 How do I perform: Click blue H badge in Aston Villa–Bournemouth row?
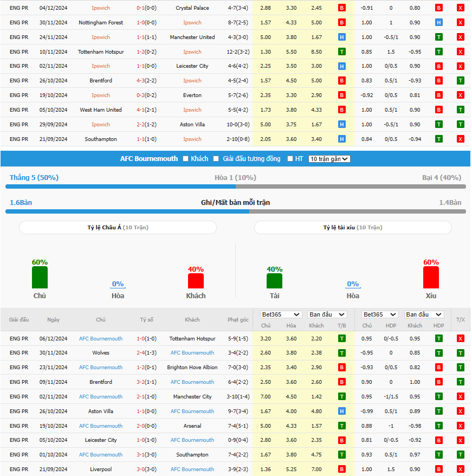click(x=342, y=411)
